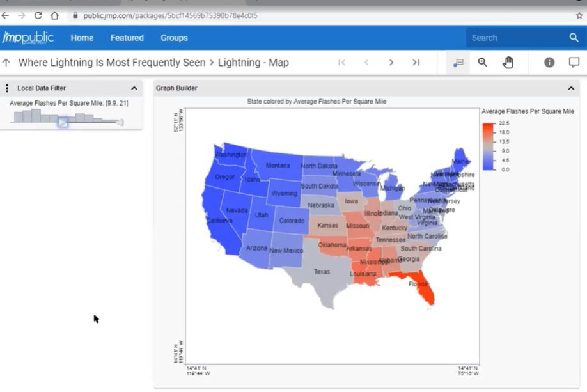This screenshot has width=587, height=392.
Task: Open the Local Data Filter kebab menu
Action: point(8,88)
